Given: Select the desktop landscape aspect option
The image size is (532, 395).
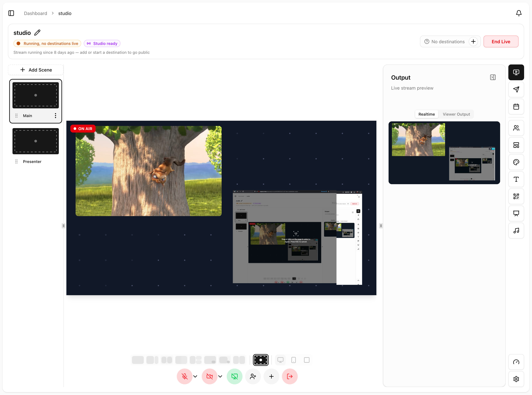Looking at the screenshot, I should [x=280, y=360].
